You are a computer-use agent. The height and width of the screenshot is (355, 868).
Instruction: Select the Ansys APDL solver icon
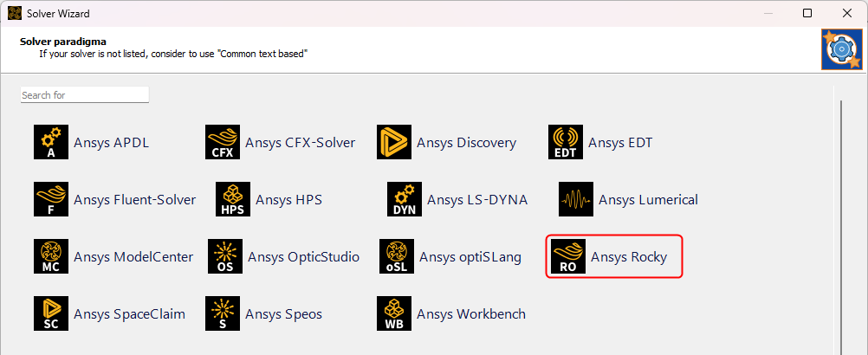click(51, 142)
